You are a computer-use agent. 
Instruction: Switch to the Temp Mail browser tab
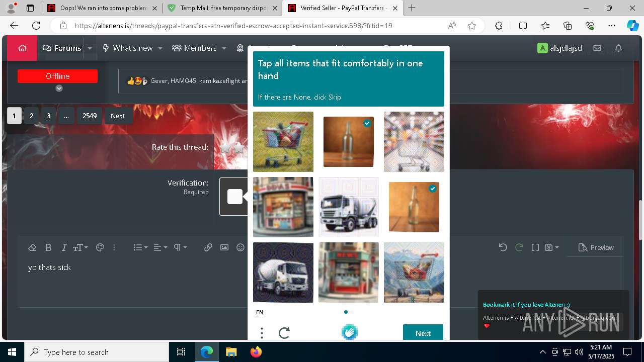[222, 8]
